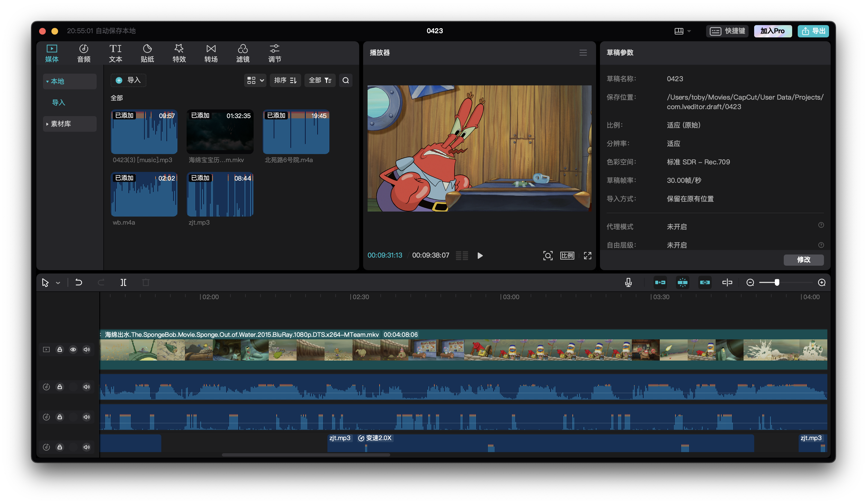Open the 快捷键 shortcuts button
Viewport: 867px width, 504px height.
727,31
